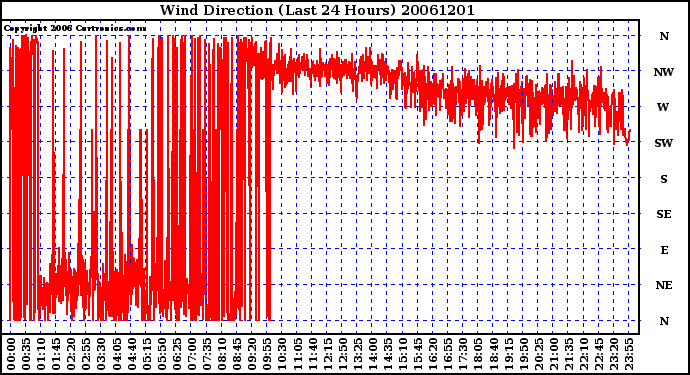Click the '23:55' time label
Screen dimensions: 690x375
point(629,354)
